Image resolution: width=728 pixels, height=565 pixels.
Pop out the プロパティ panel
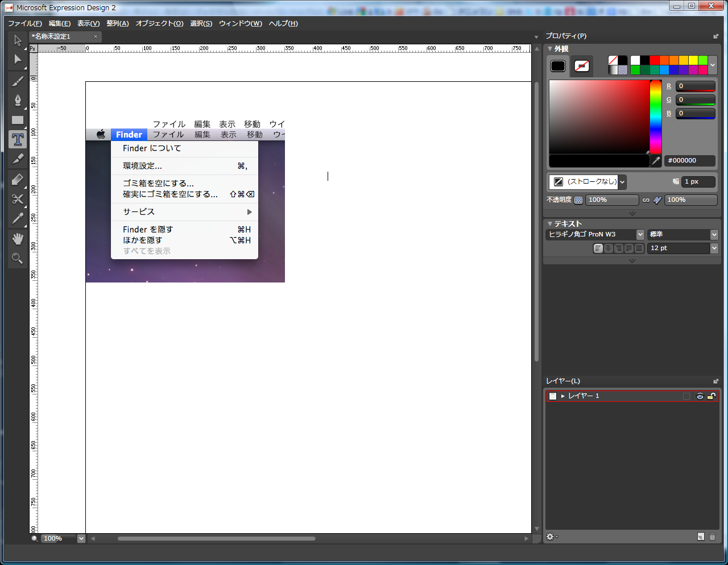click(715, 36)
